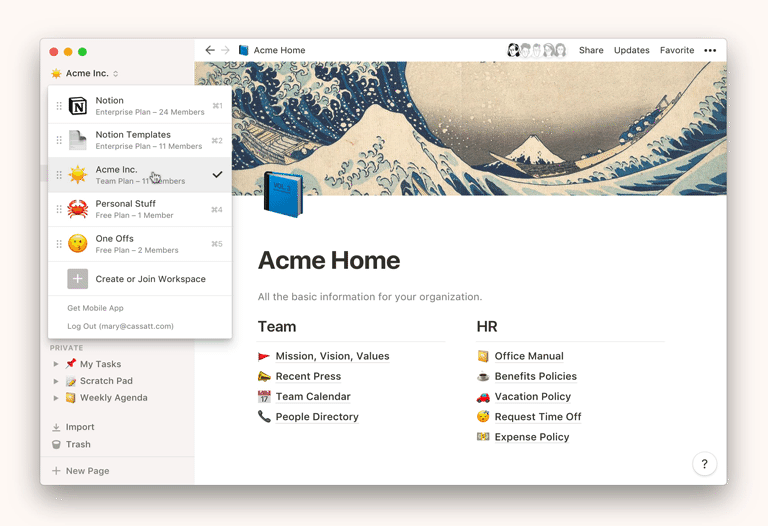Image resolution: width=768 pixels, height=526 pixels.
Task: Toggle Favorite for this page
Action: (x=676, y=50)
